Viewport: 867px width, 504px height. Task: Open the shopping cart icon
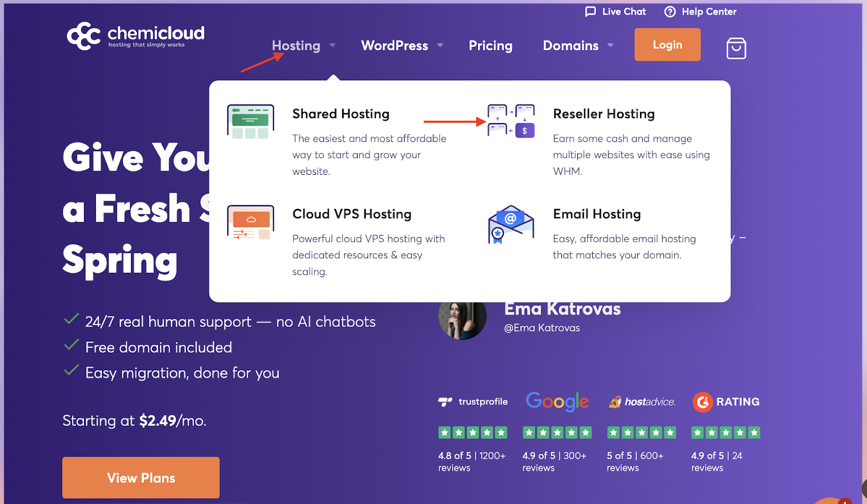(x=736, y=48)
